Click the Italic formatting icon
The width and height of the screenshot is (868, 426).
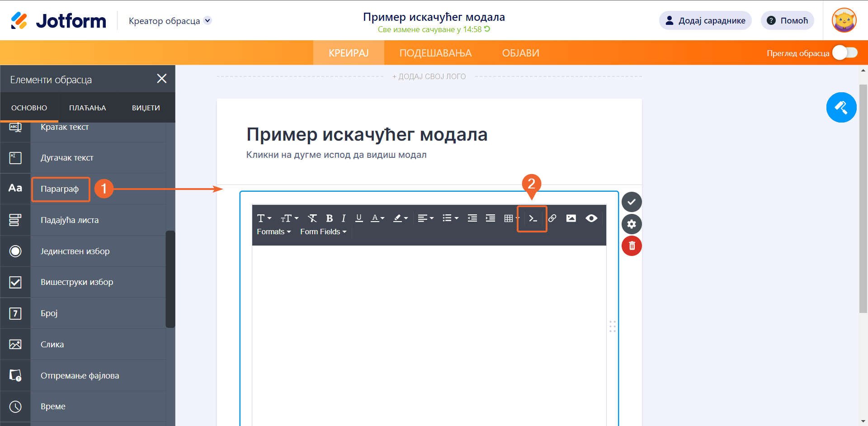coord(344,218)
